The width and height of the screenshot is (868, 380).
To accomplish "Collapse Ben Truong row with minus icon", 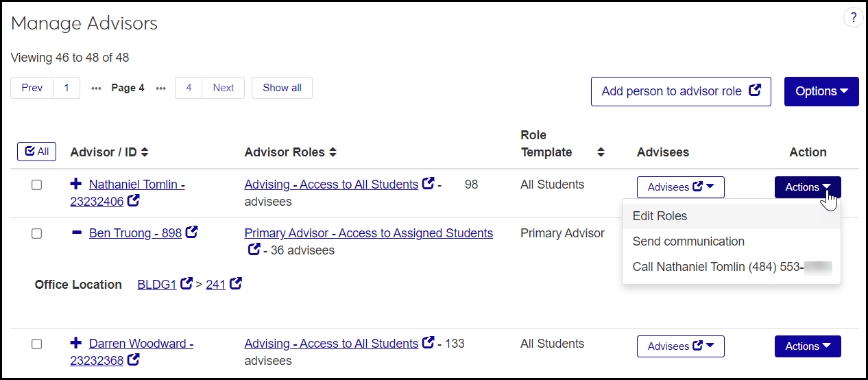I will (x=76, y=233).
